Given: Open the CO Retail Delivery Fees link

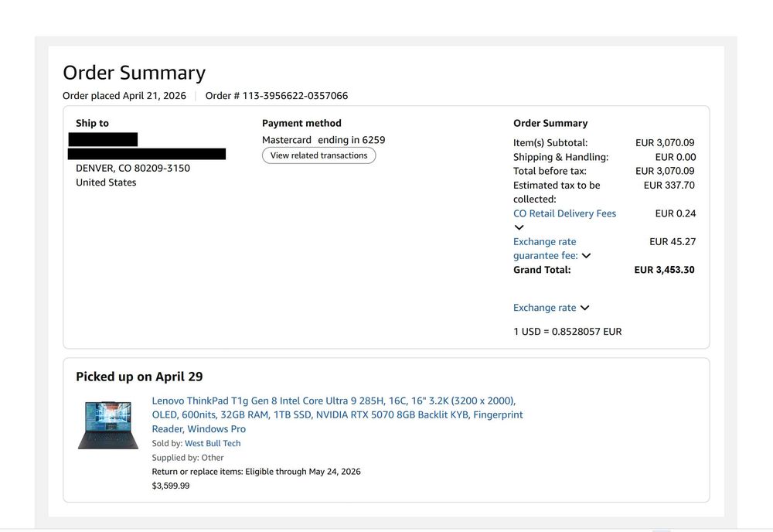Looking at the screenshot, I should pos(564,213).
